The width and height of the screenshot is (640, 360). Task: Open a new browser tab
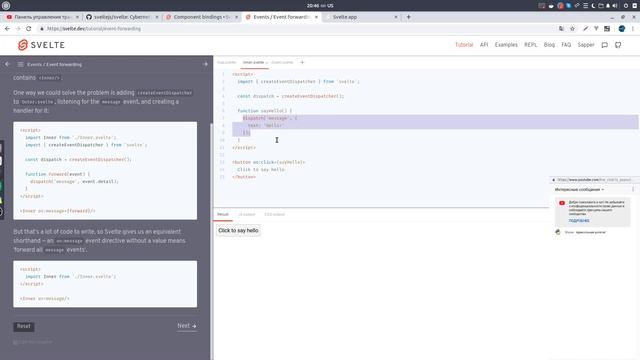tap(409, 17)
